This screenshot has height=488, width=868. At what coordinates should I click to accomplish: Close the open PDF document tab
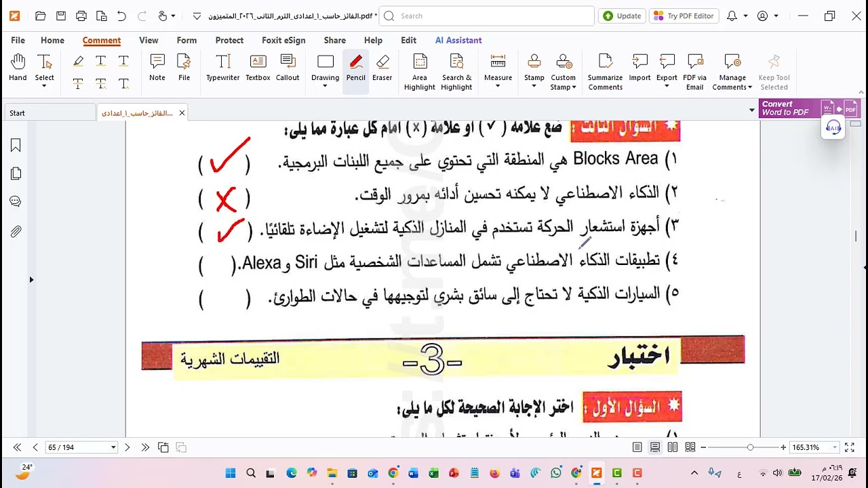182,113
